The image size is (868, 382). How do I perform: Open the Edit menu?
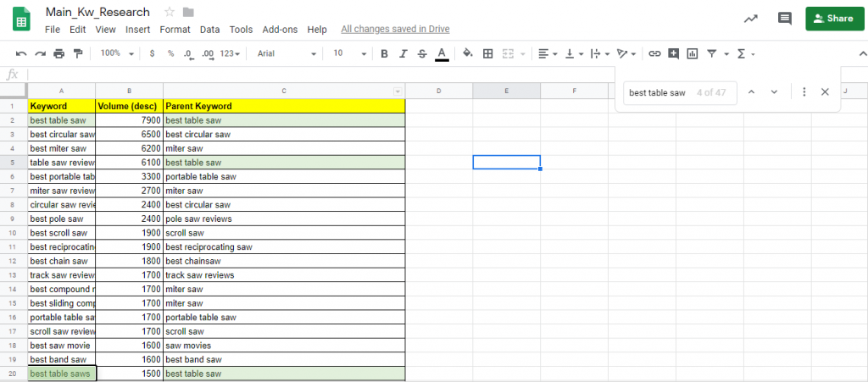(x=77, y=30)
